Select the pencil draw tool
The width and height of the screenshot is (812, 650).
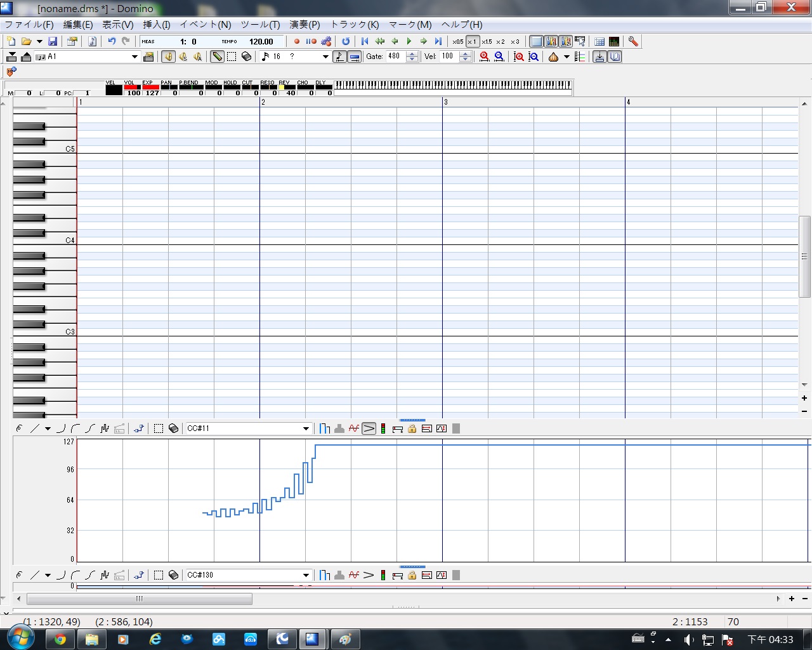217,56
